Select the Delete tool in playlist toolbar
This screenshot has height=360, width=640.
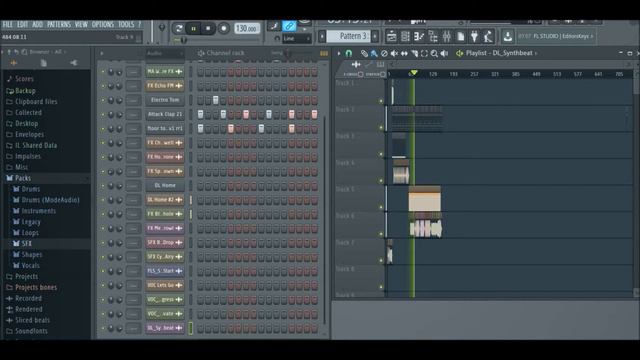[x=384, y=53]
